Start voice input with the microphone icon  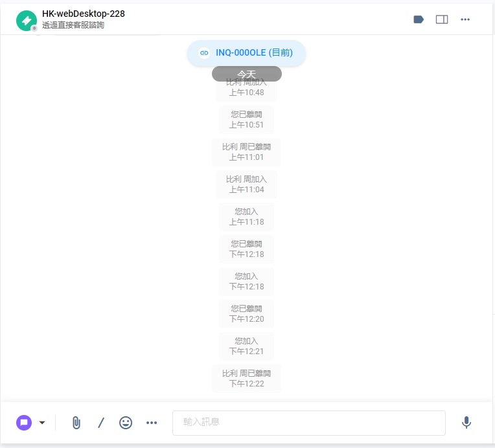[x=466, y=423]
